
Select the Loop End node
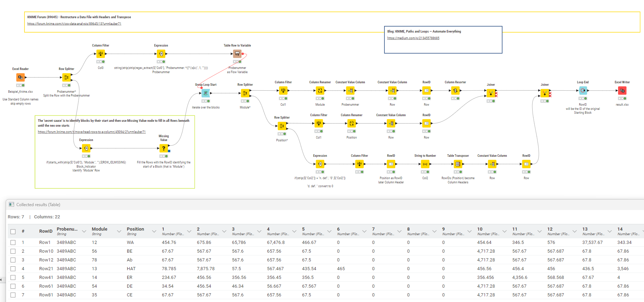(x=583, y=91)
